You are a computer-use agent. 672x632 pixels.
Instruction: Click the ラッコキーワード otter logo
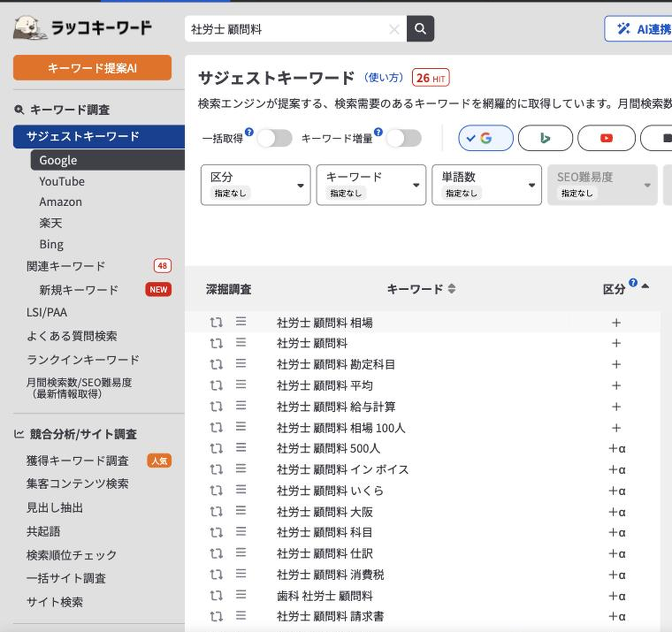[x=82, y=27]
